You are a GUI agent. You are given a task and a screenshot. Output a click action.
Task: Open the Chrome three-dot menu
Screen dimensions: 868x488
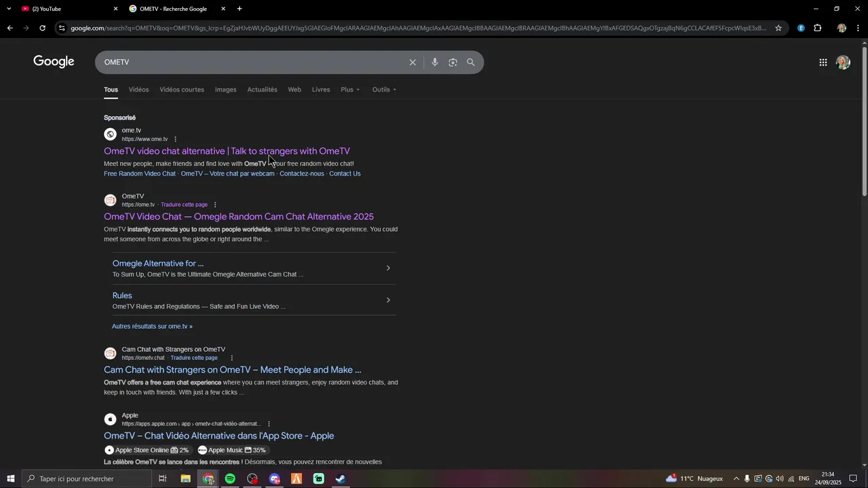click(859, 28)
